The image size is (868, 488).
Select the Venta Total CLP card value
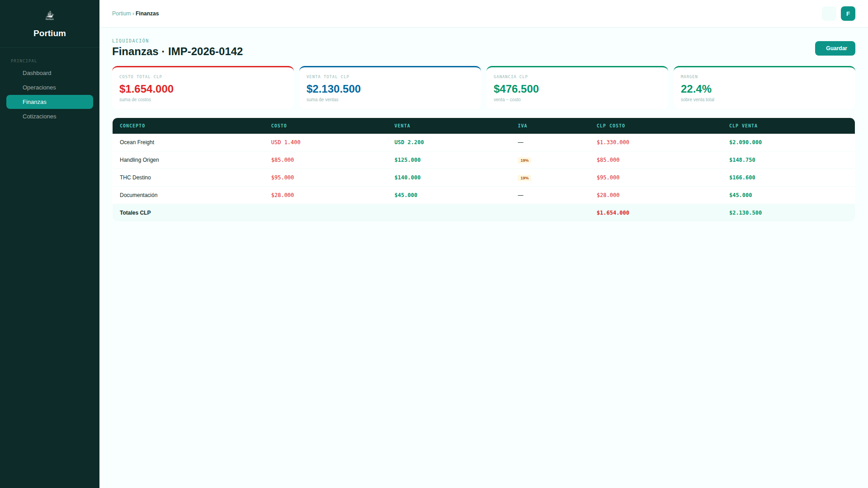(x=334, y=89)
